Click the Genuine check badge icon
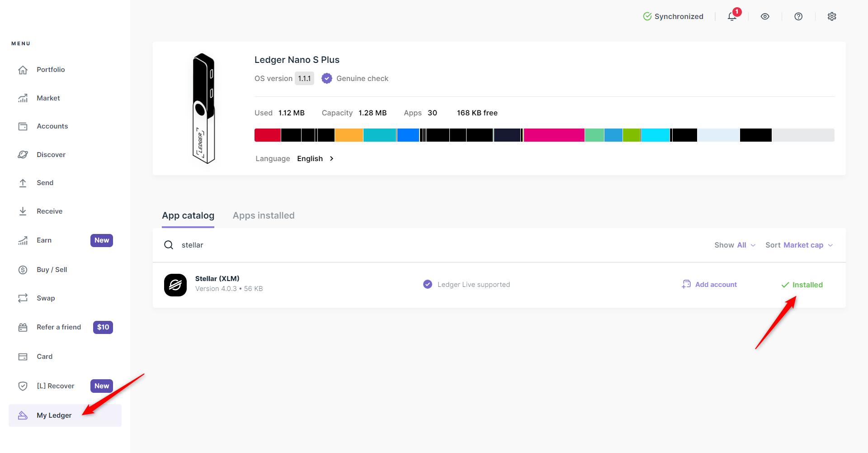 [327, 78]
